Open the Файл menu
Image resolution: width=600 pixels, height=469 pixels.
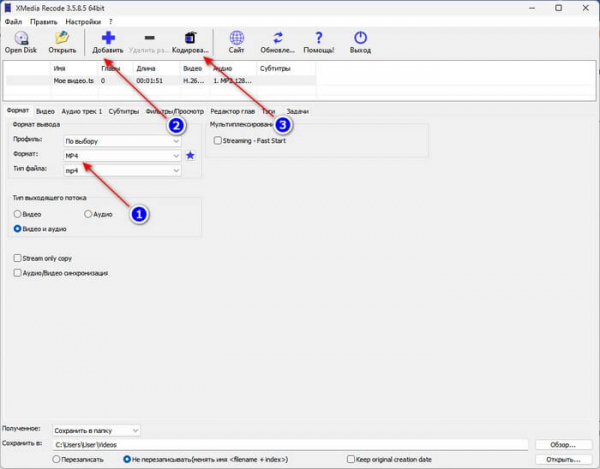13,22
